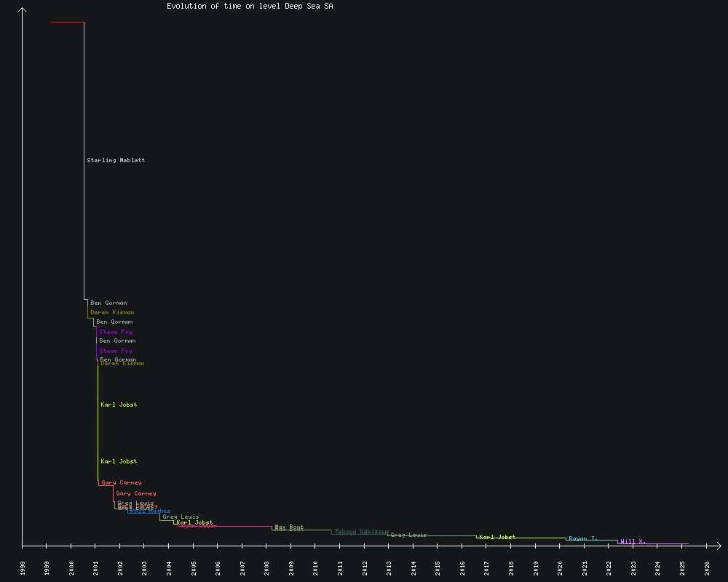
Task: Select the 2005 year label on the axis
Action: 194,567
